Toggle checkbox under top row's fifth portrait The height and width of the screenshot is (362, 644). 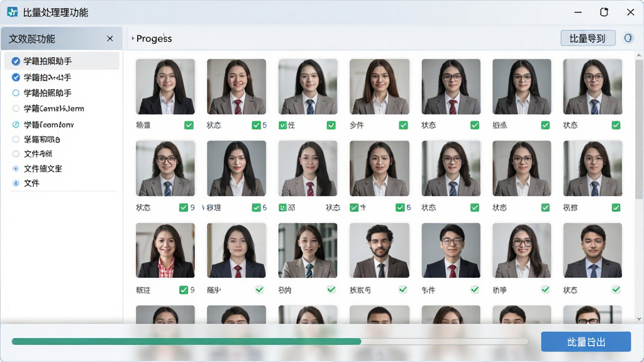click(x=475, y=125)
